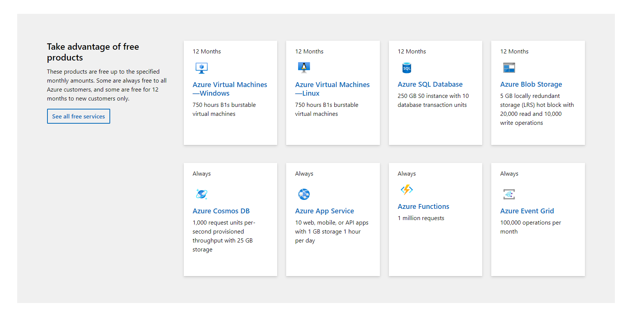The width and height of the screenshot is (644, 309).
Task: Click the Azure App Service globe icon
Action: tap(304, 194)
